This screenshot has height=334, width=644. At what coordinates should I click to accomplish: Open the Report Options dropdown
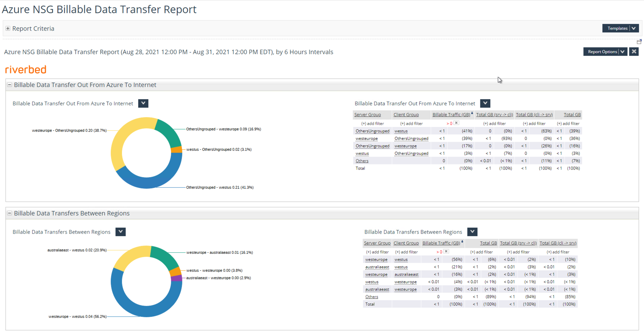coord(605,52)
